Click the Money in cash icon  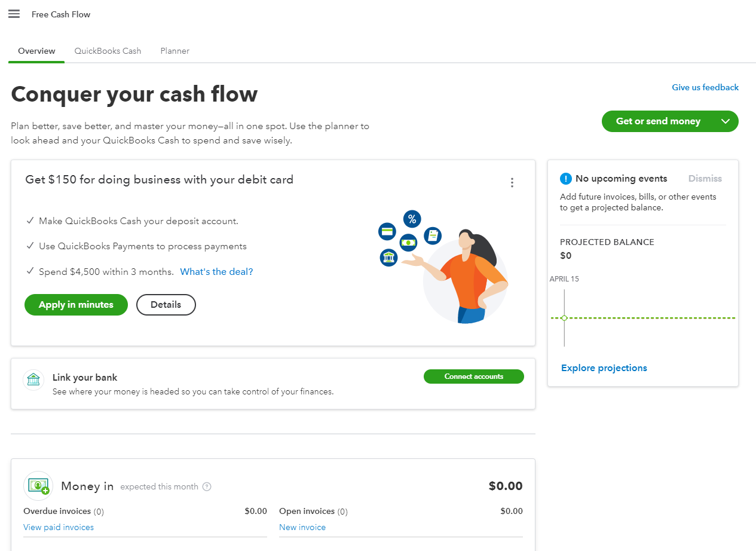(38, 486)
